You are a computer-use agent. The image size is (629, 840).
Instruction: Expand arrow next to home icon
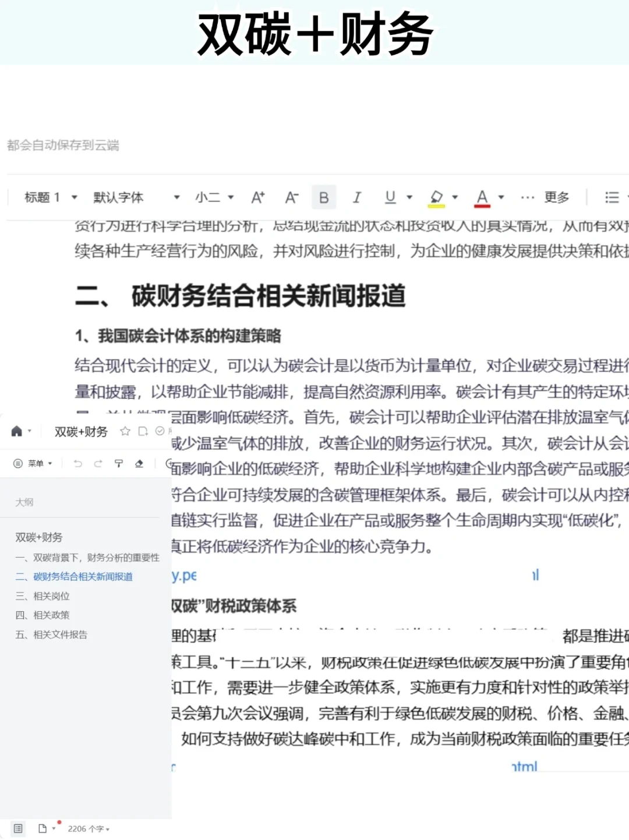tap(30, 431)
